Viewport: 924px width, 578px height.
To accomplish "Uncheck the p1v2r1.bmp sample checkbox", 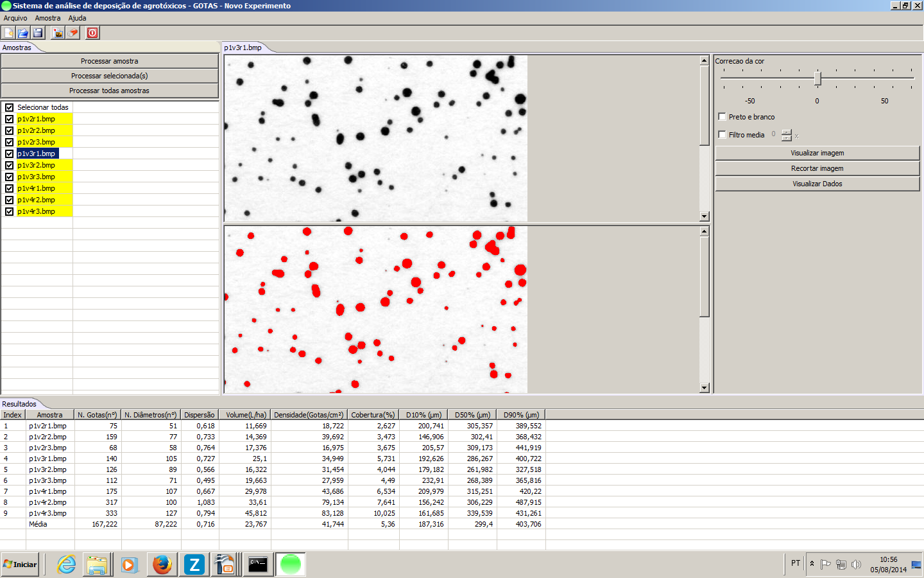I will tap(10, 119).
